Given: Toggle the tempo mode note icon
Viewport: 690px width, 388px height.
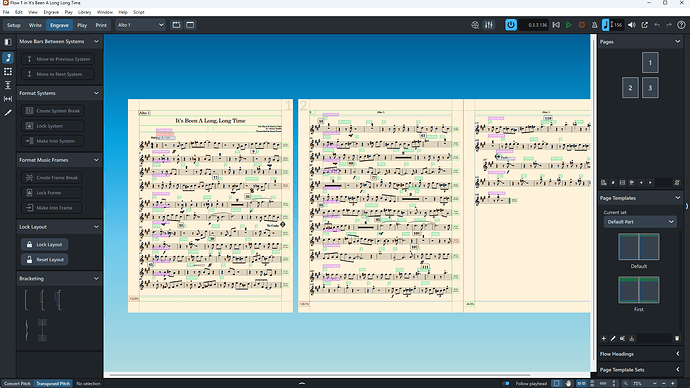Looking at the screenshot, I should coord(606,25).
